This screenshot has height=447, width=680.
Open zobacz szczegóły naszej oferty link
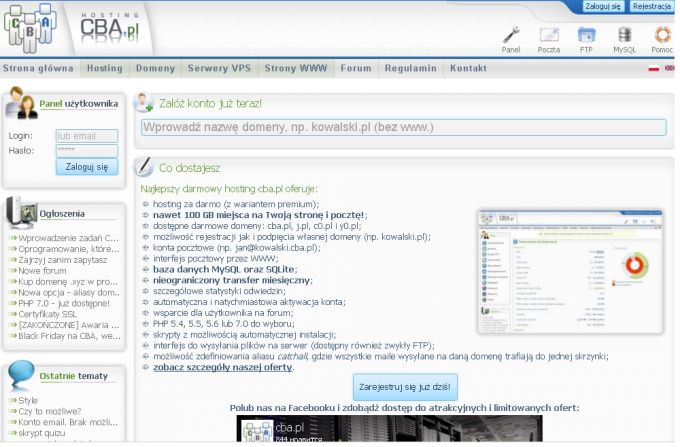coord(223,367)
